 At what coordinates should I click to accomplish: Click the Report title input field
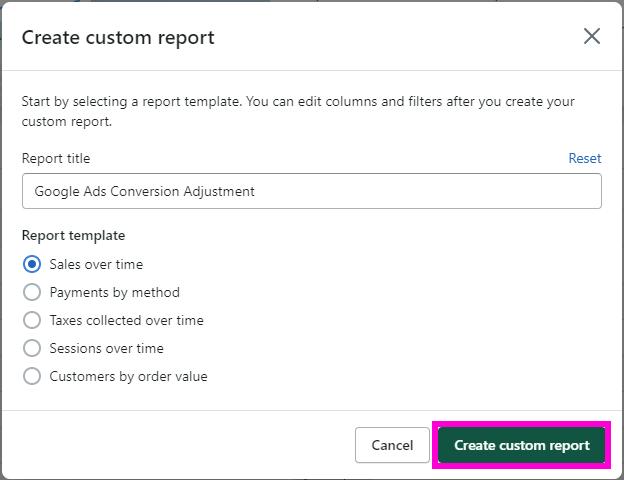pyautogui.click(x=312, y=191)
